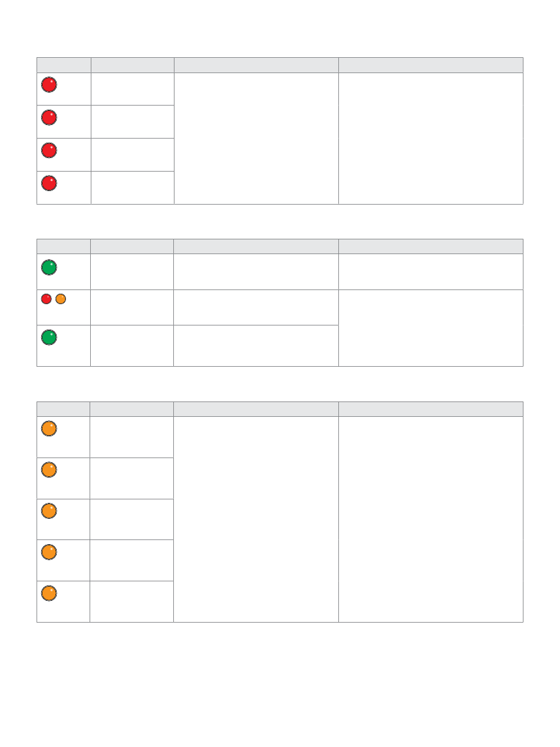Click the third red LED in top table
Screen dimensions: 560x747
pos(49,150)
